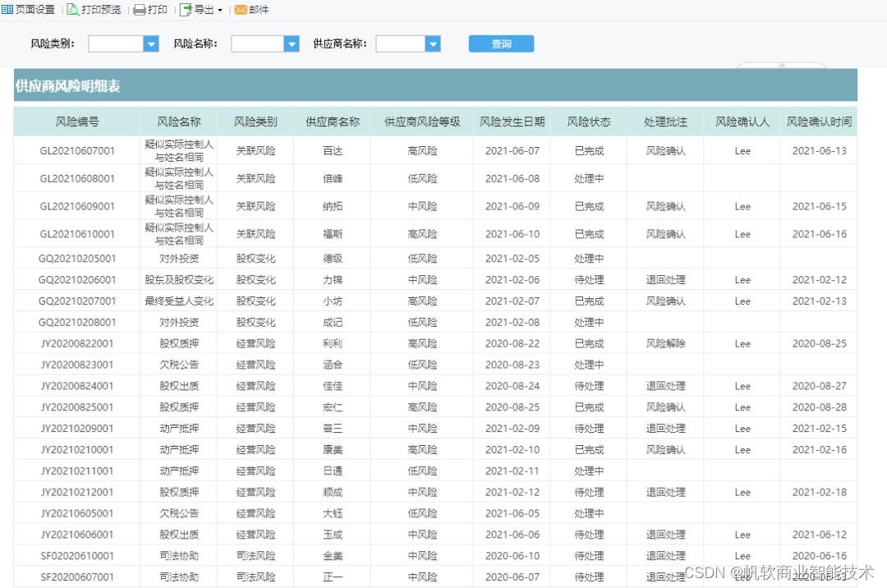Image resolution: width=887 pixels, height=588 pixels.
Task: Click supplier name 力锦
Action: point(333,280)
